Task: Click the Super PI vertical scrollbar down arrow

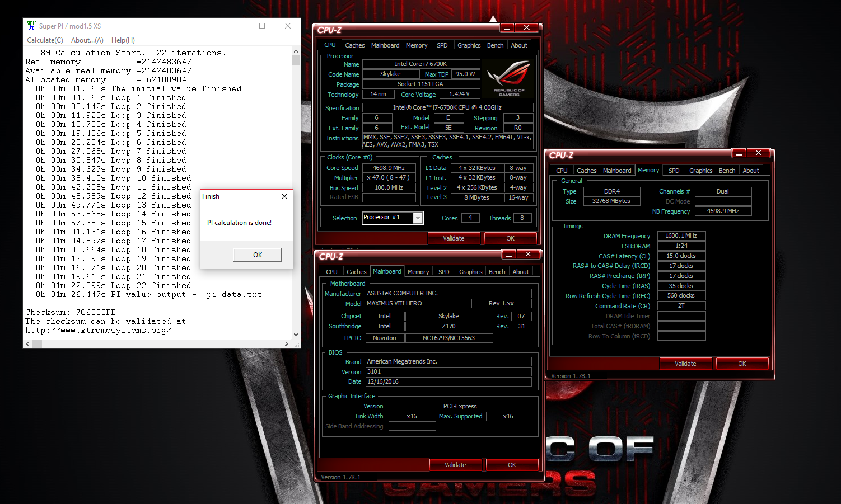Action: coord(296,335)
